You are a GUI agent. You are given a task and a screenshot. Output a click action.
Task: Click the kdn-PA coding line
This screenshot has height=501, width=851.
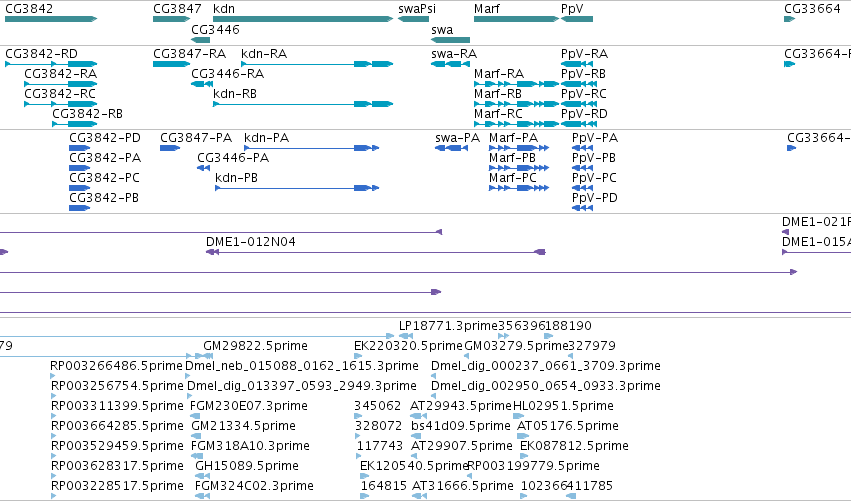click(312, 148)
